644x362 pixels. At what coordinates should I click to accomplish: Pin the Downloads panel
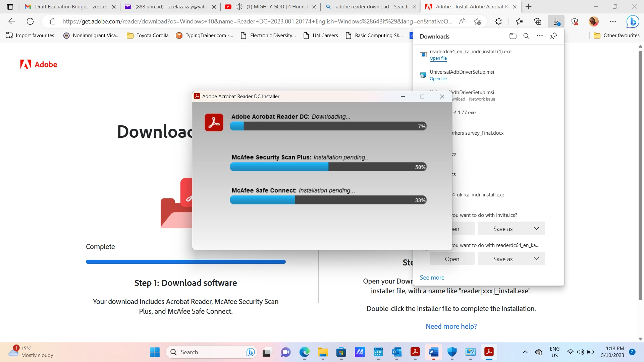(553, 36)
